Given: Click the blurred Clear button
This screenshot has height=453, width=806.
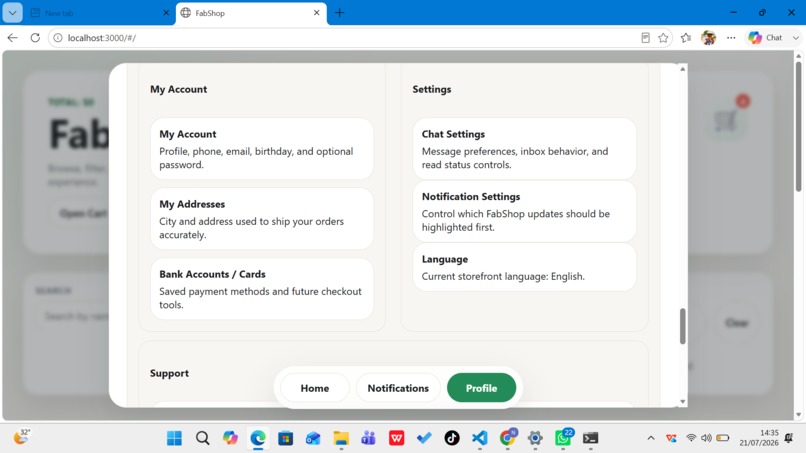Looking at the screenshot, I should click(x=737, y=323).
